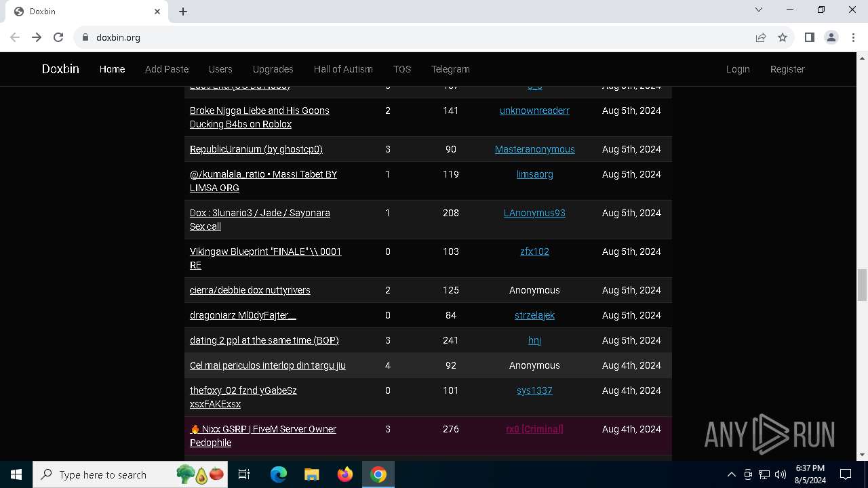Open user profile Masteranonymous
Image resolution: width=868 pixels, height=488 pixels.
[534, 149]
